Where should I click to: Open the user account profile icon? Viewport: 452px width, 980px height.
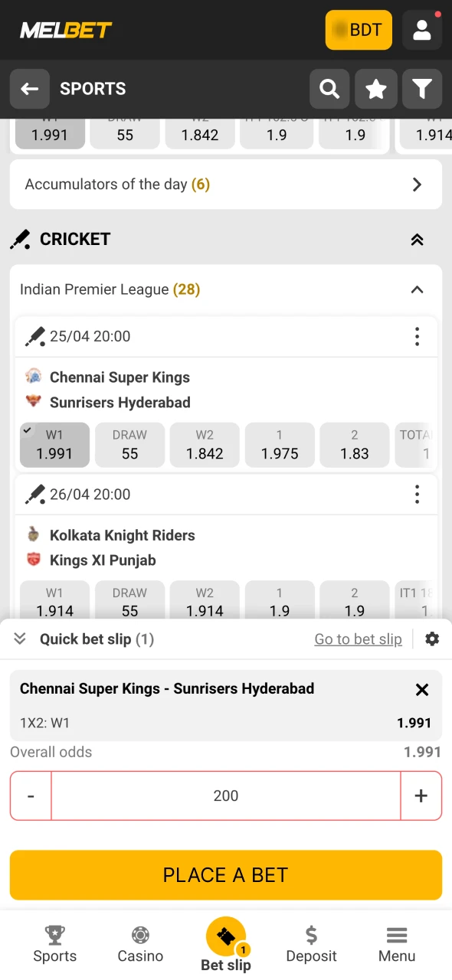pos(422,30)
